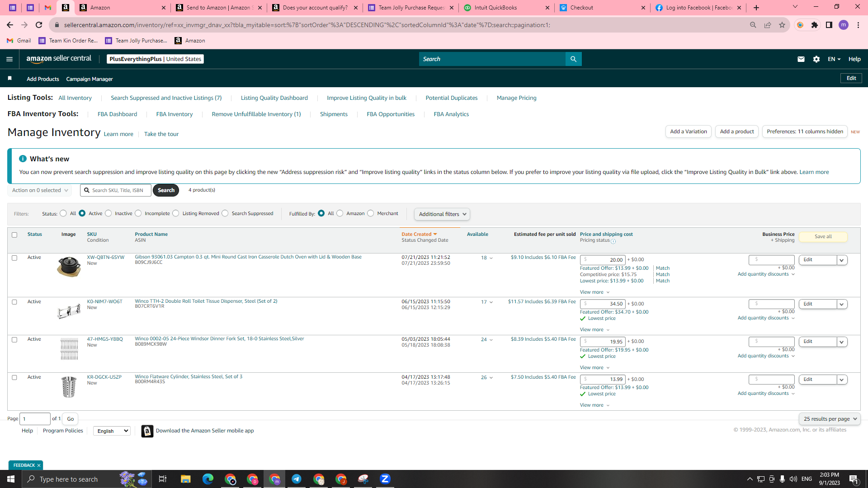Launch Microsoft Edge from the taskbar
Viewport: 868px width, 488px height.
(x=208, y=479)
